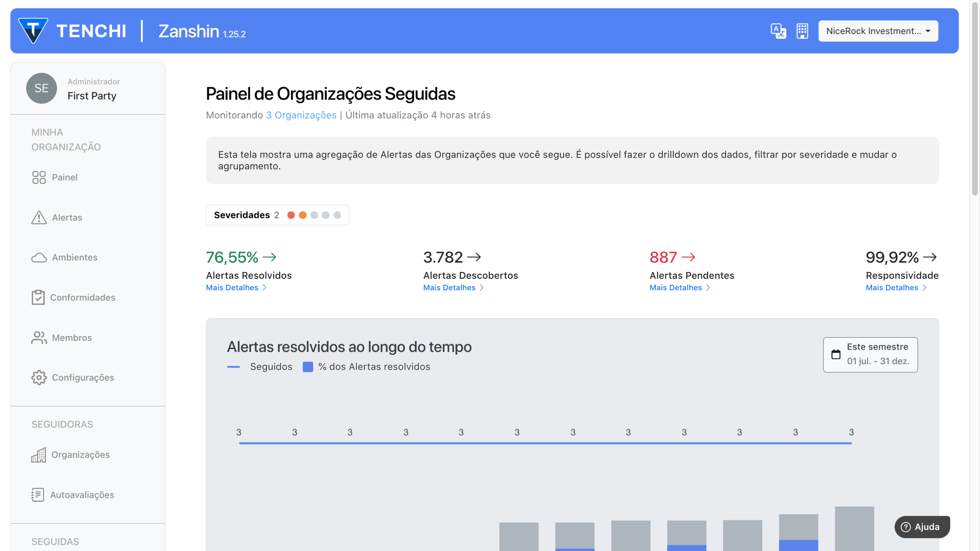Open the Configurações gear icon
This screenshot has height=551, width=980.
pos(39,378)
